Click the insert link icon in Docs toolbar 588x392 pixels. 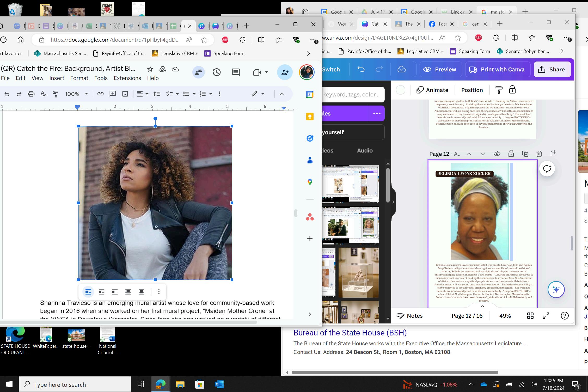[100, 94]
